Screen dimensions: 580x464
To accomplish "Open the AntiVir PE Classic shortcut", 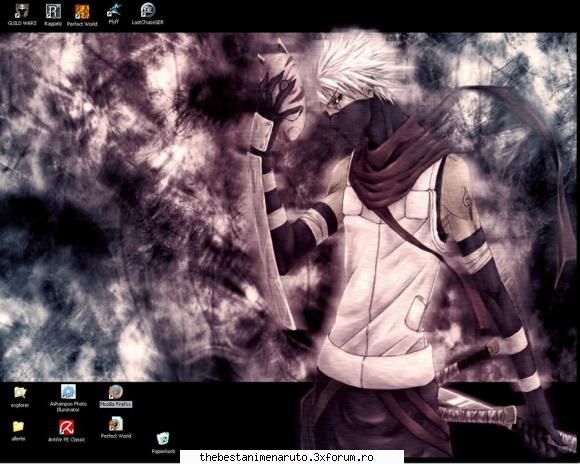I will click(67, 431).
